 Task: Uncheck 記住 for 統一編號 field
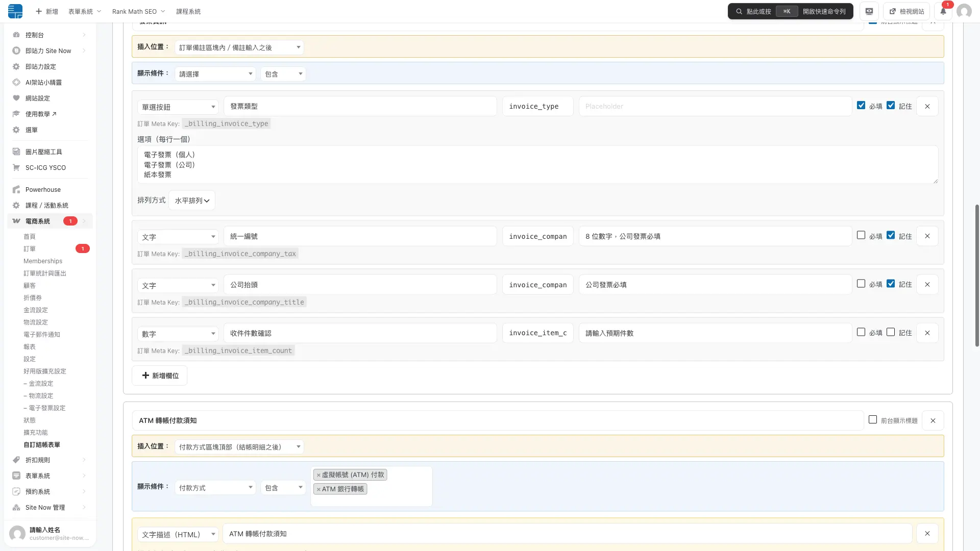(891, 235)
